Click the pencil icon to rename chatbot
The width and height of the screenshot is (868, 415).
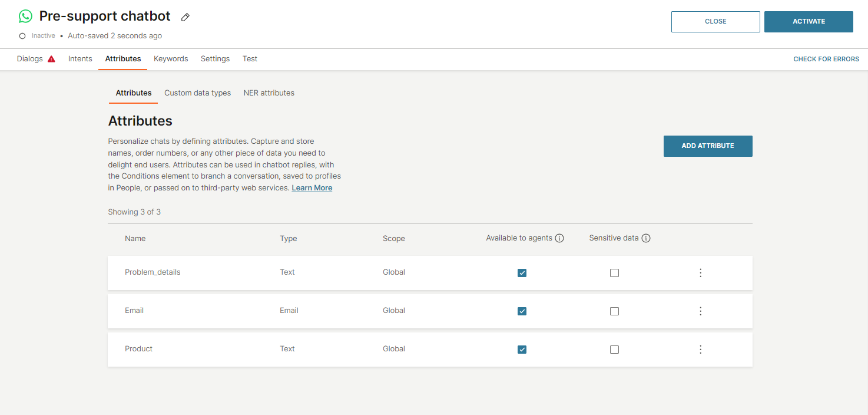[185, 18]
